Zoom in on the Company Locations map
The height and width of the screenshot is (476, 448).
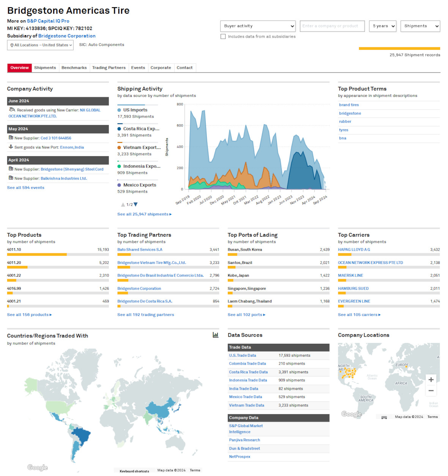click(431, 380)
